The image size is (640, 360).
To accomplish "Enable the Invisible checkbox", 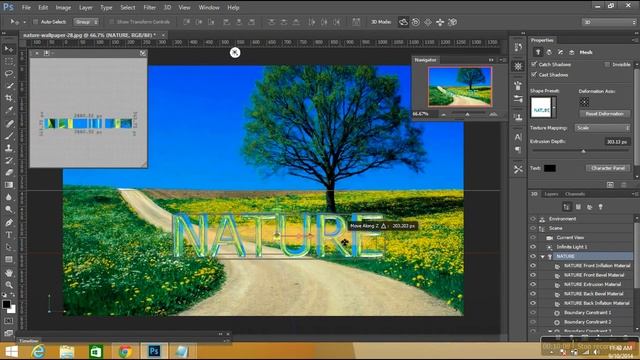I will tap(607, 64).
